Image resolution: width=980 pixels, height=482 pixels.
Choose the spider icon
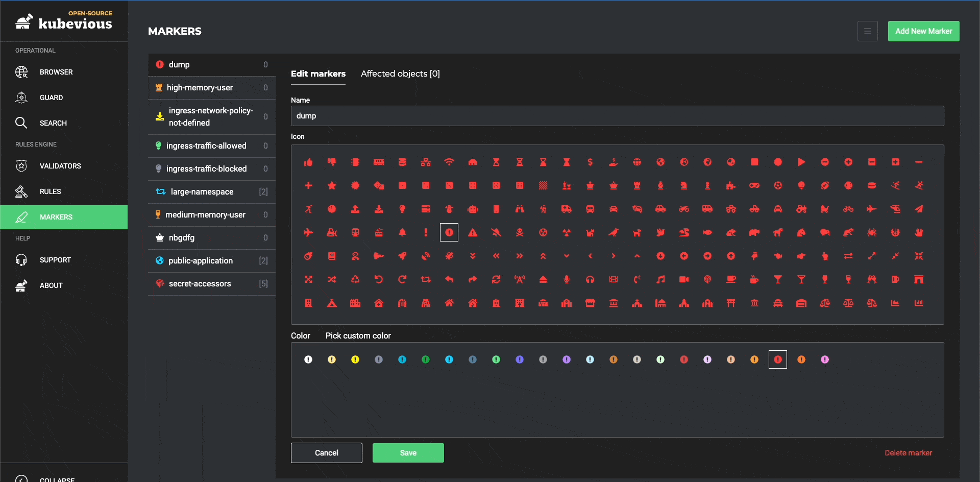(x=872, y=232)
